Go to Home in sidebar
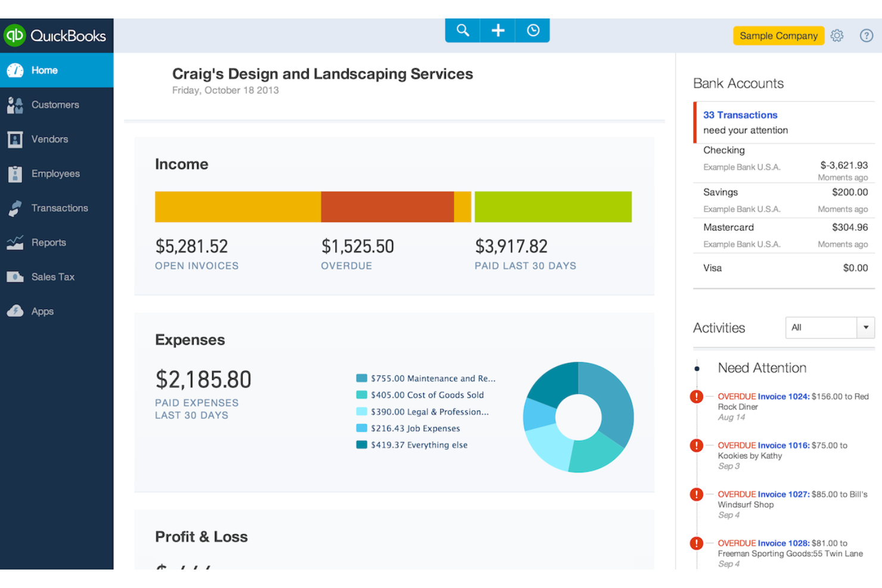The image size is (882, 588). click(x=57, y=70)
